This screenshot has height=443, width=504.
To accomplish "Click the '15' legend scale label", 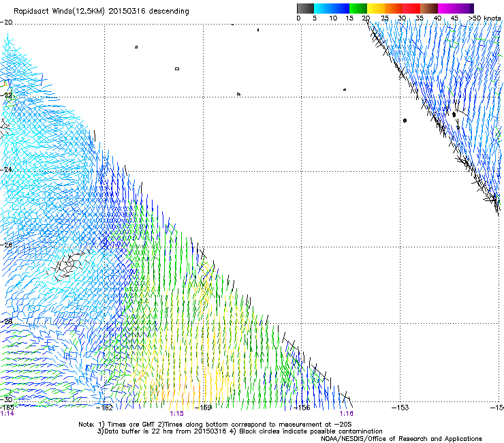I will coord(349,18).
